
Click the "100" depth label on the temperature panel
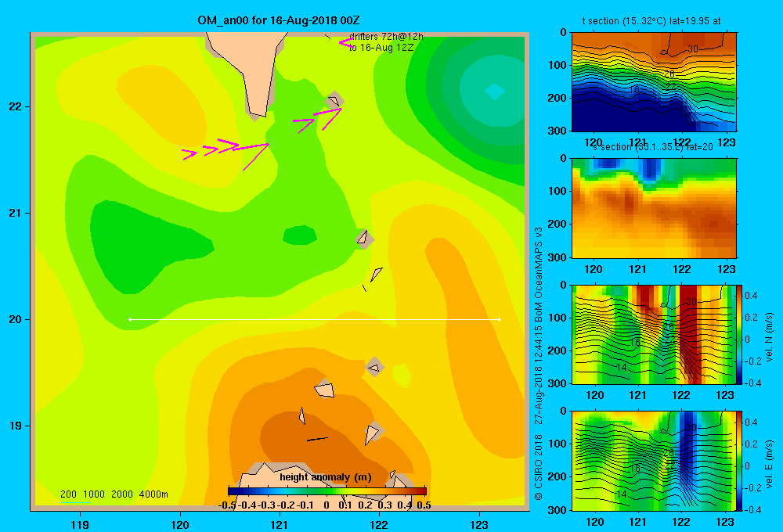[557, 65]
